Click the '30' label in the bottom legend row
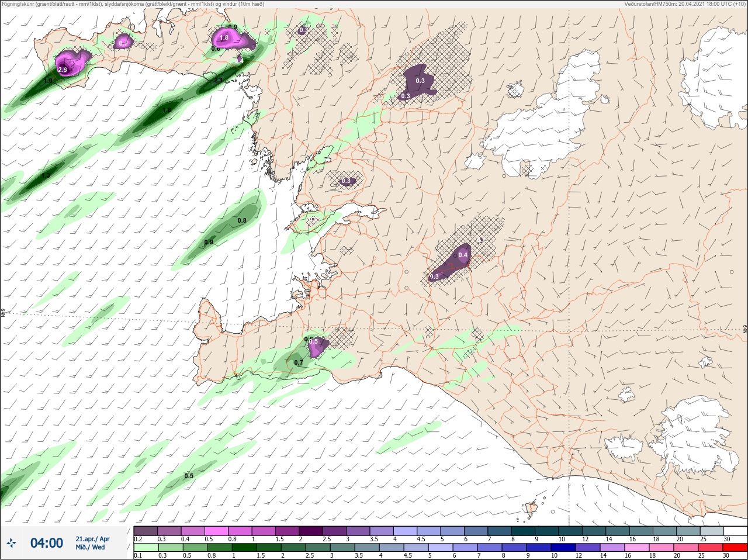 coord(727,556)
